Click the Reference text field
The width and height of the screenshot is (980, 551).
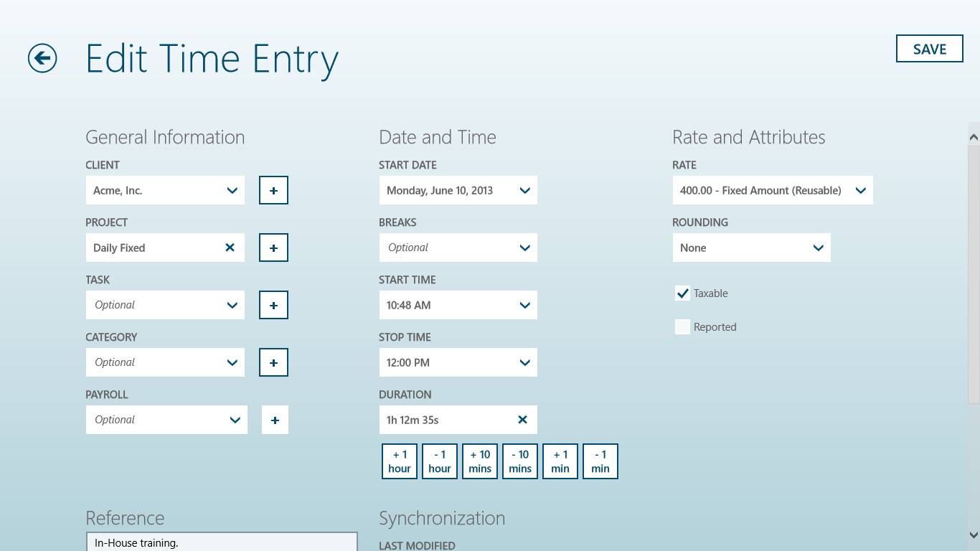coord(222,542)
